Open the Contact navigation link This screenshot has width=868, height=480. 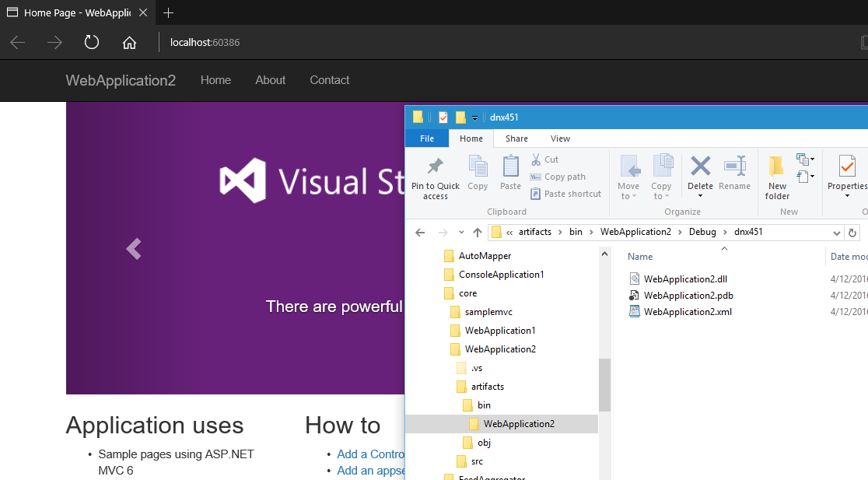pos(329,80)
